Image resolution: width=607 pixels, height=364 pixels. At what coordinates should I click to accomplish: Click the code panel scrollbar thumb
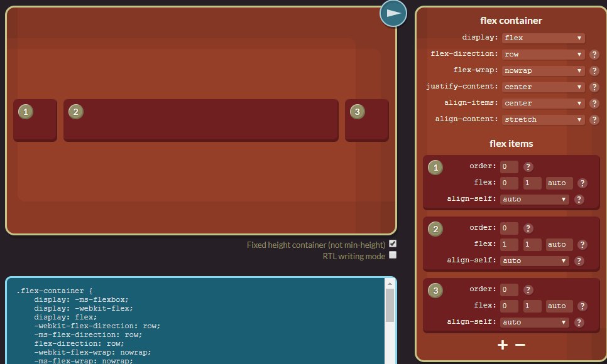tap(390, 306)
